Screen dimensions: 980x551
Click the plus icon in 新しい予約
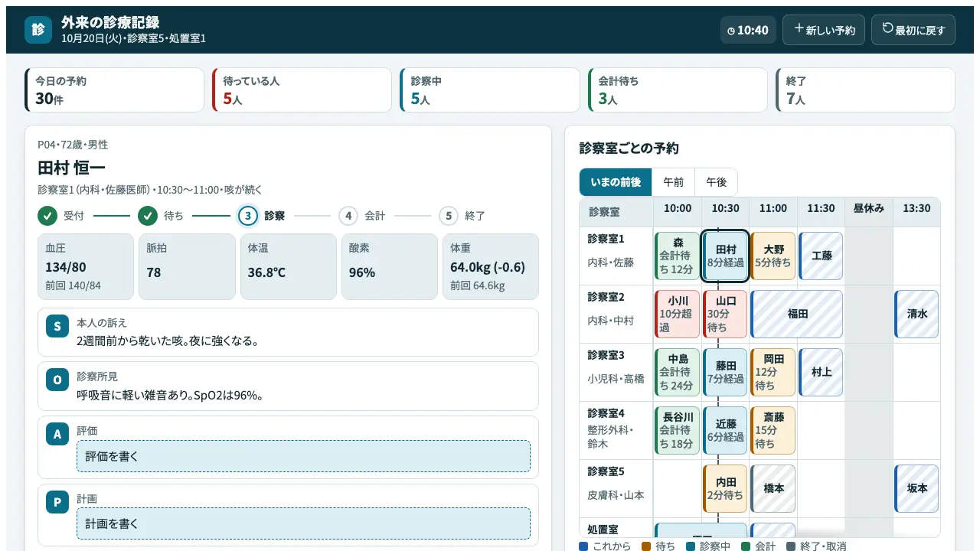pos(799,28)
